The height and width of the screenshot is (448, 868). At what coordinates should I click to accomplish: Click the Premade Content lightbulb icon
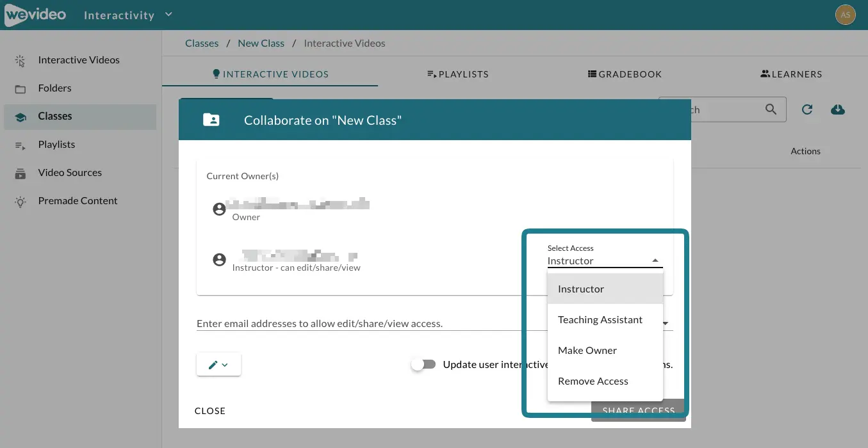[x=20, y=202]
